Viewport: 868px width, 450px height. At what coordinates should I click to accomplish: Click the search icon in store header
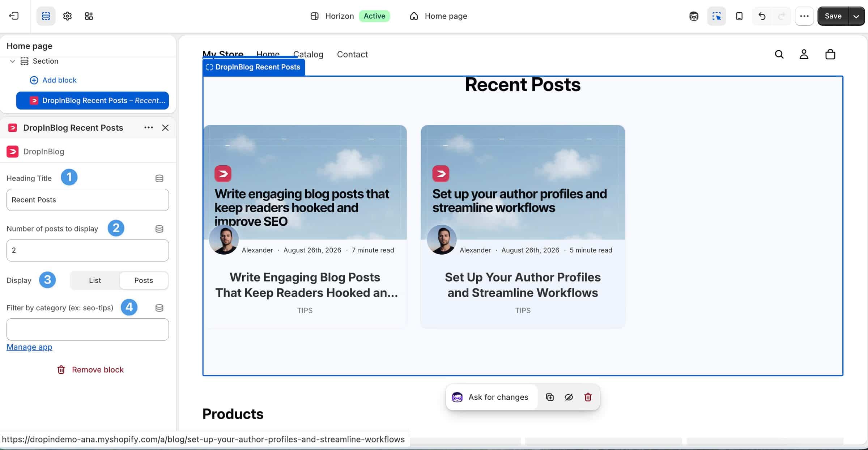779,54
